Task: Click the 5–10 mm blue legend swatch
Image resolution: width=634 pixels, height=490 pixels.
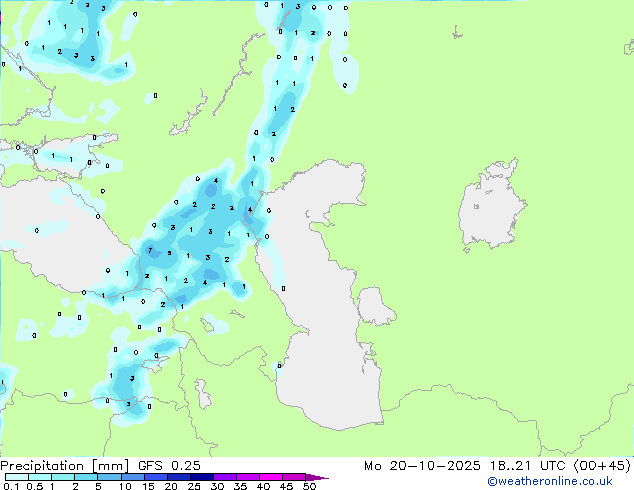Action: click(x=110, y=477)
